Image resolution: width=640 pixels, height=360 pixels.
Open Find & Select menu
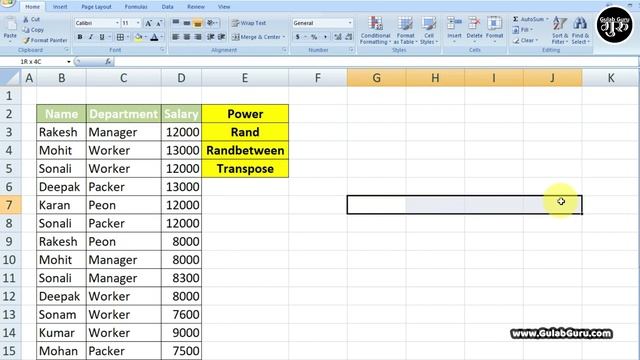[580, 30]
